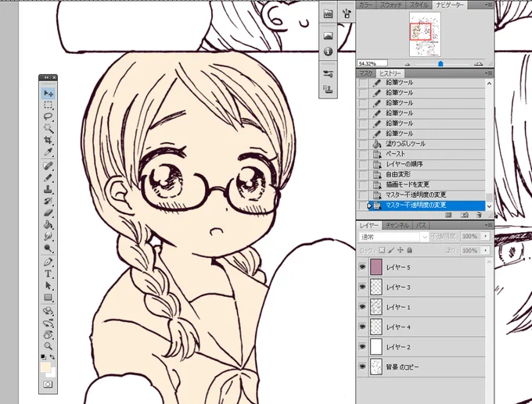This screenshot has width=532, height=404.
Task: Select the Path Selection tool
Action: click(49, 285)
